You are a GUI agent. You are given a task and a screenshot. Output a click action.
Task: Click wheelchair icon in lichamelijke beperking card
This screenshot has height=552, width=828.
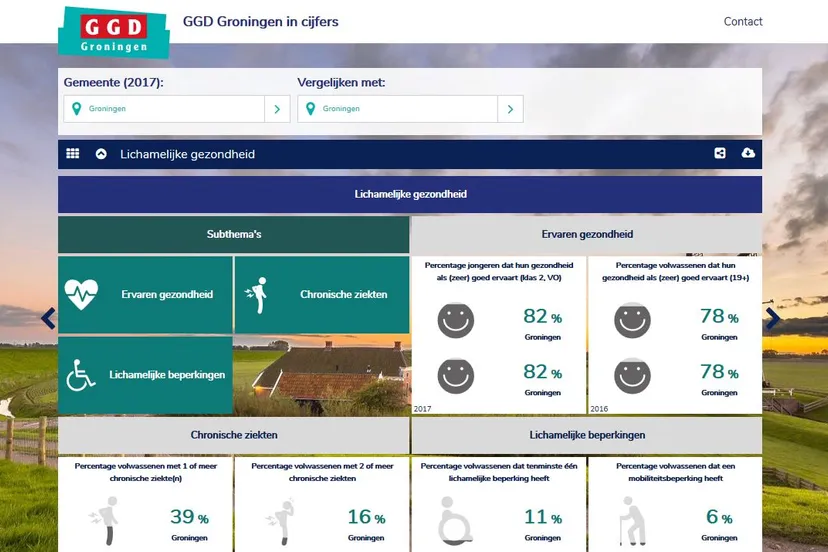click(x=455, y=521)
